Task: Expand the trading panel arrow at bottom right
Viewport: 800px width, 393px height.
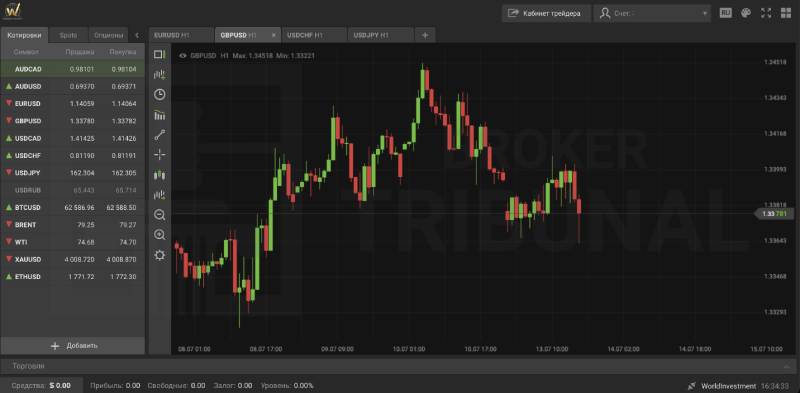Action: click(x=786, y=366)
